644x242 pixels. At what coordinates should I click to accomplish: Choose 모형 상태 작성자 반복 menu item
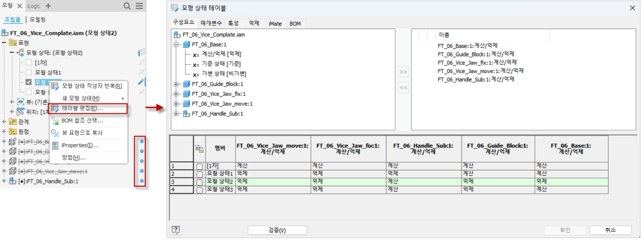point(88,86)
